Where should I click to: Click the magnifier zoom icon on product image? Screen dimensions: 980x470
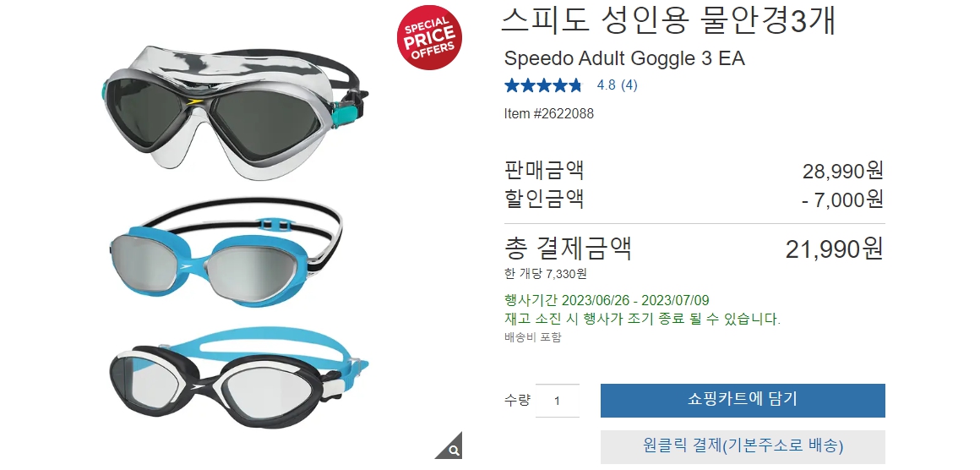[x=453, y=448]
